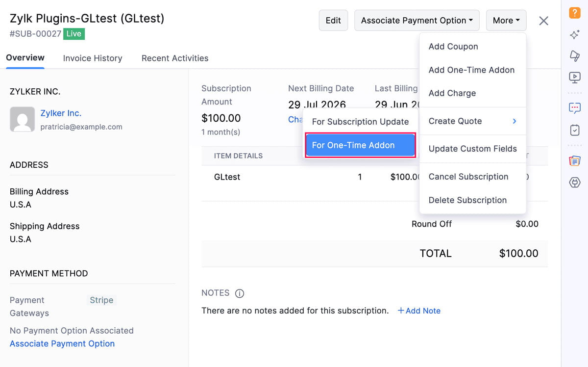The height and width of the screenshot is (367, 588).
Task: Switch to the Overview tab
Action: [x=25, y=58]
